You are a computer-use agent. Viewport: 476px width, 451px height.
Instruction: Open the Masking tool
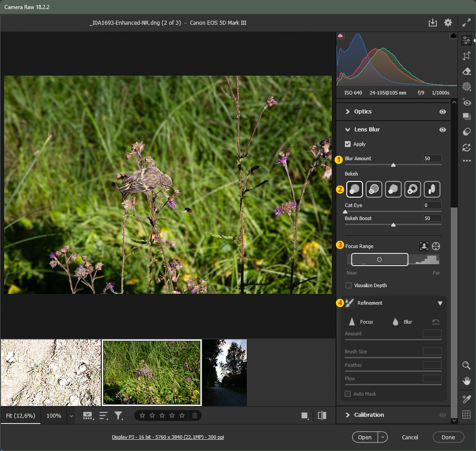(x=467, y=86)
